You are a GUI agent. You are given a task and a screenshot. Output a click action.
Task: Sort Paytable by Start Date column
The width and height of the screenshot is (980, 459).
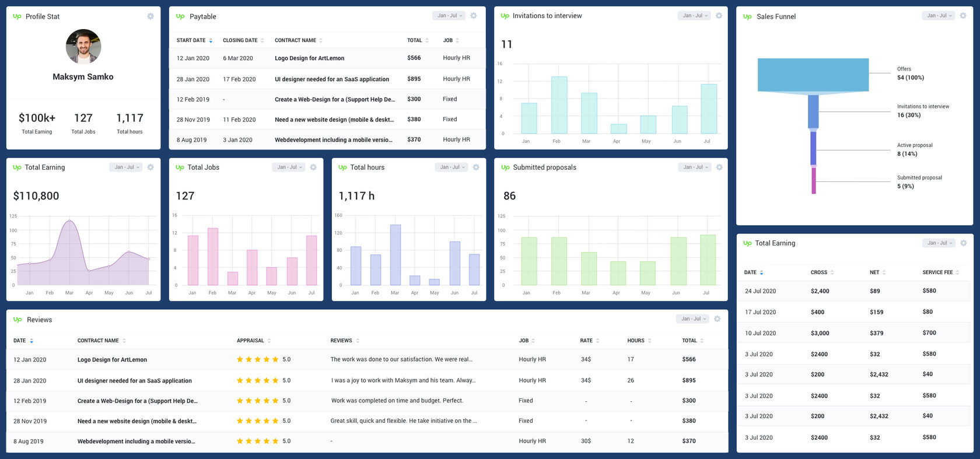pos(194,41)
